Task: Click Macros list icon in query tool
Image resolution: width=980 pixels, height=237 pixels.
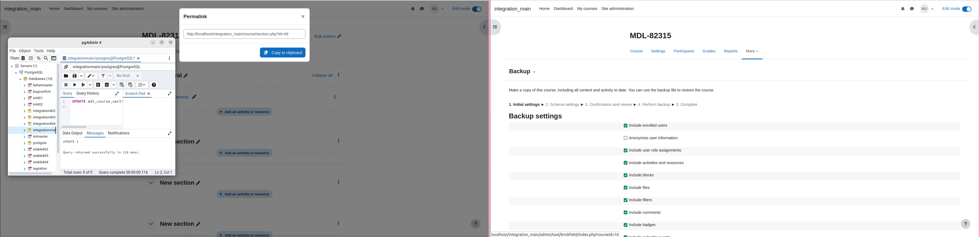Action: point(142,85)
